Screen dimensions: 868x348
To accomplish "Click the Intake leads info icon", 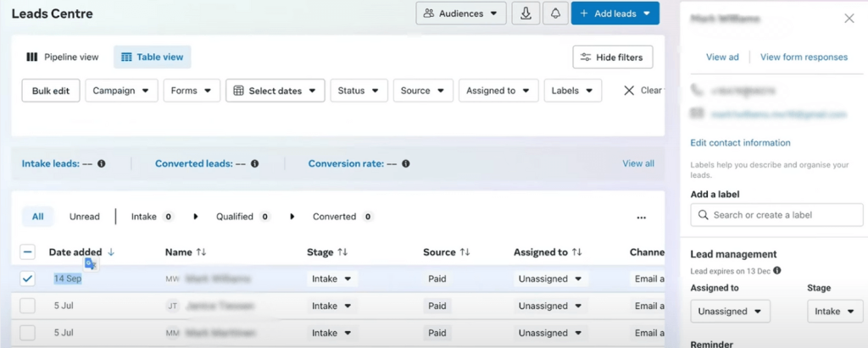I will 102,163.
